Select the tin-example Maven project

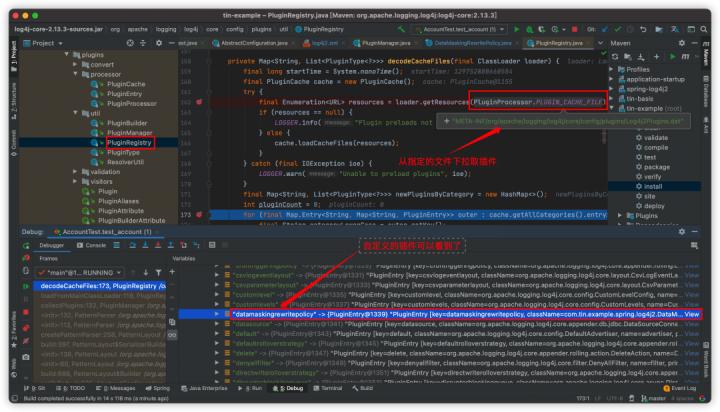(644, 108)
